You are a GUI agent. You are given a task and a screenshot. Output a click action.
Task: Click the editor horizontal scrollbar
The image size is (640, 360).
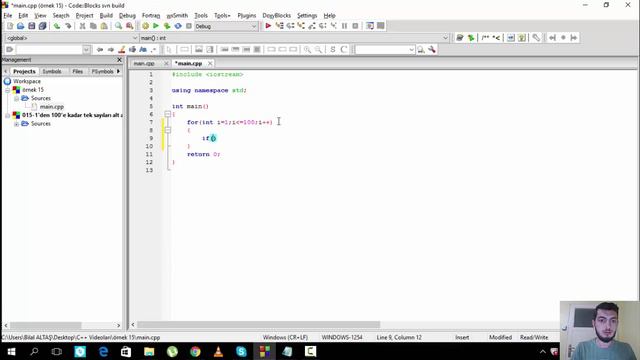tap(258, 325)
